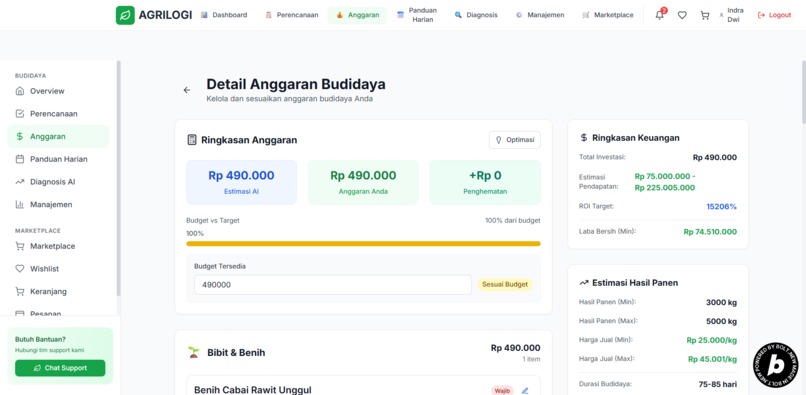Click the AGRILOGI leaf logo icon
The height and width of the screenshot is (395, 806).
pyautogui.click(x=125, y=15)
